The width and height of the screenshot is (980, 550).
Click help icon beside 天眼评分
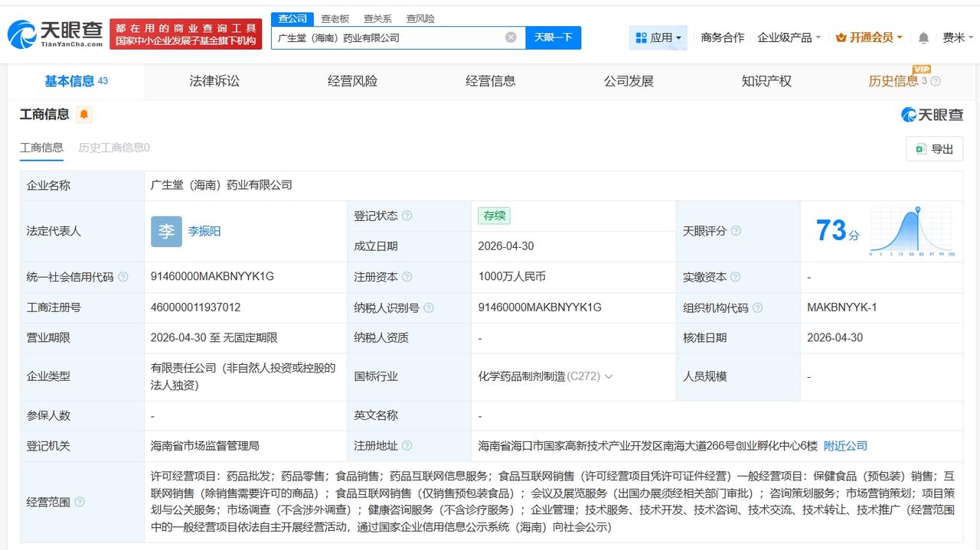coord(736,231)
